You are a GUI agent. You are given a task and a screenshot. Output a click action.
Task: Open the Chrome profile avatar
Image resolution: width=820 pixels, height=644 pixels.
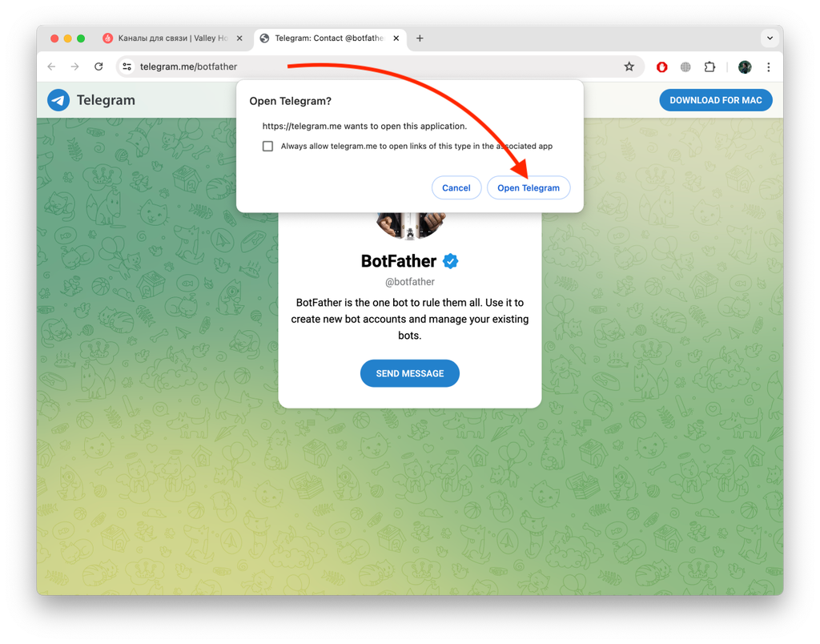[745, 67]
